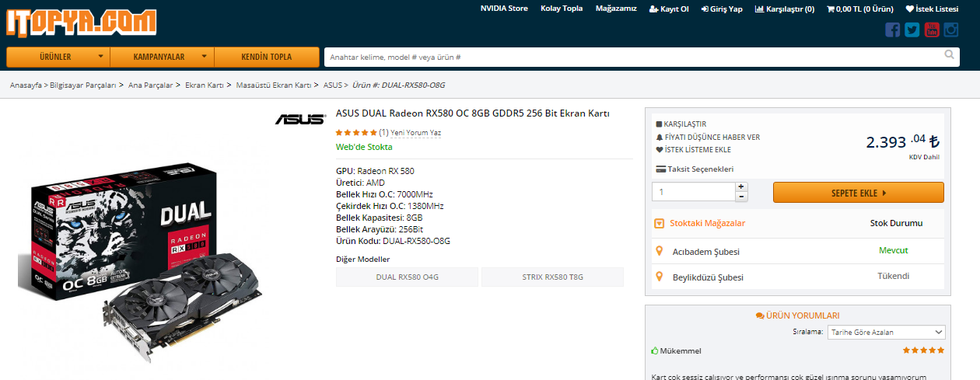Click the Acıbadem Şubesi store name
980x380 pixels.
click(706, 252)
